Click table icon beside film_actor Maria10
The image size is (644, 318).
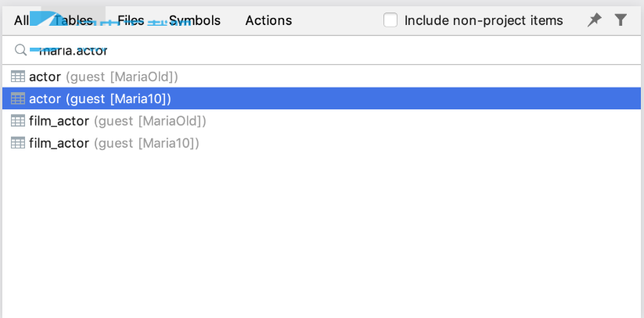click(18, 143)
